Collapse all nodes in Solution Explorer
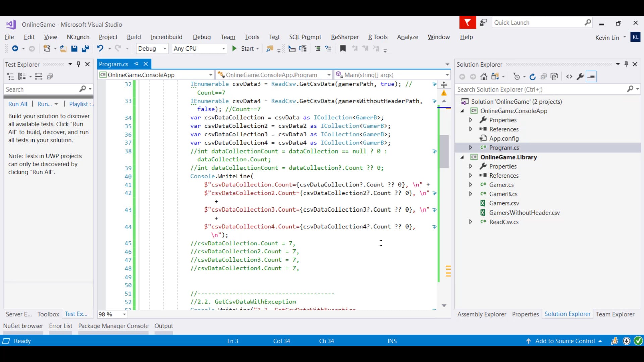This screenshot has width=644, height=362. 543,77
